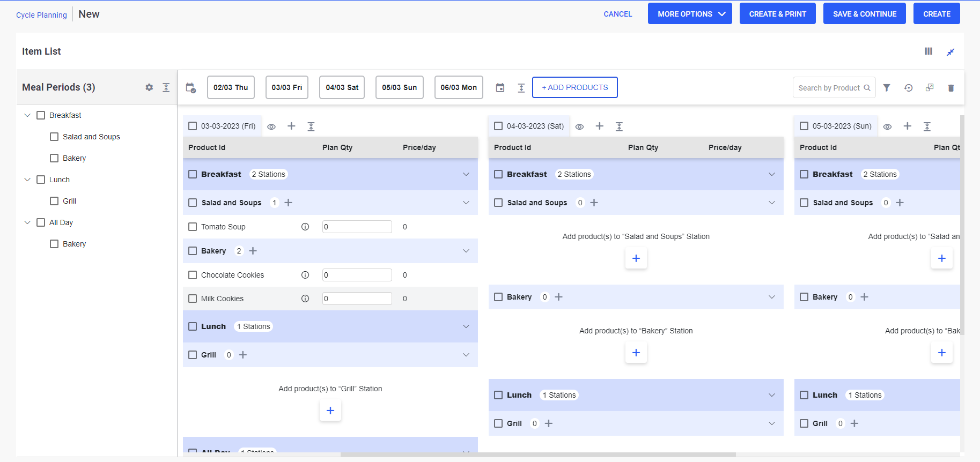Check the Chocolate Cookies checkbox
980x462 pixels.
point(193,275)
